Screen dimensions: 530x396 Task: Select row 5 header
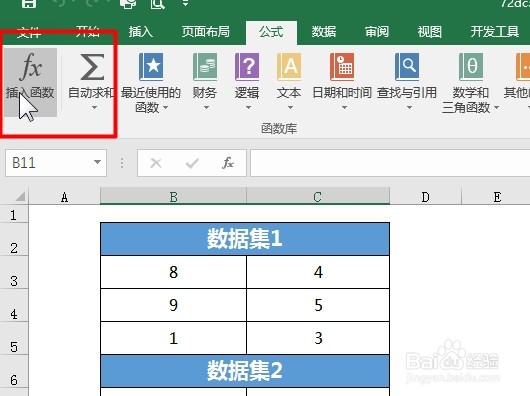pos(14,338)
